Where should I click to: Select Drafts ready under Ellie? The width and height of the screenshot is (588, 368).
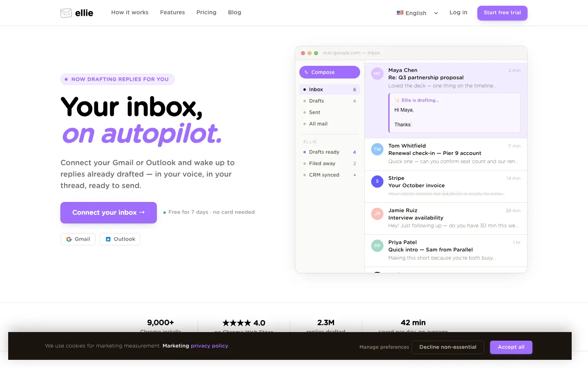point(330,152)
